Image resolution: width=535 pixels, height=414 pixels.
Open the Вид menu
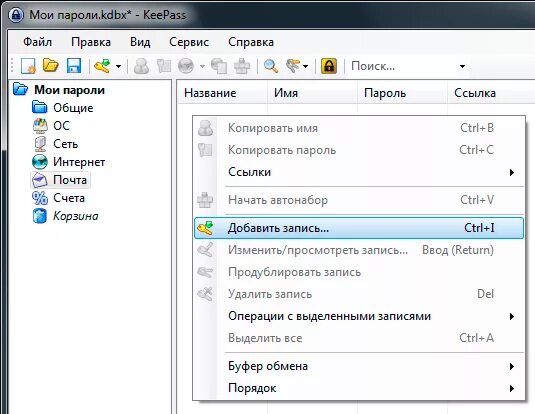[140, 42]
